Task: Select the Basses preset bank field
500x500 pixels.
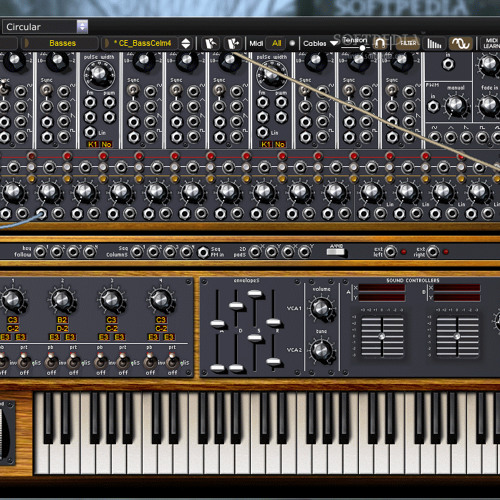Action: point(62,43)
